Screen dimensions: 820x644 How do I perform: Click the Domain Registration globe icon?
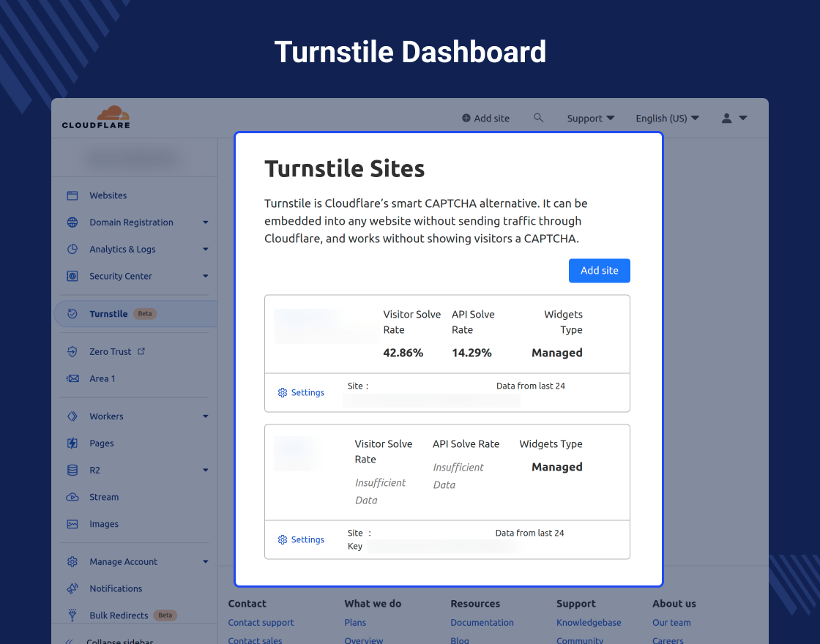click(x=72, y=222)
